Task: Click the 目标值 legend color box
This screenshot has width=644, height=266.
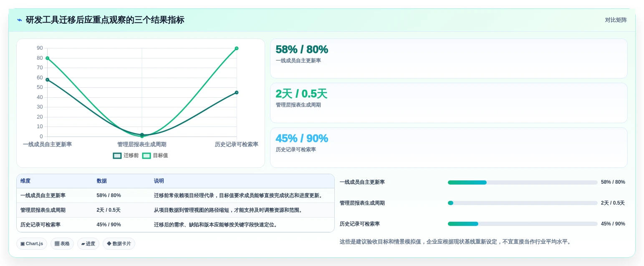Action: point(146,155)
